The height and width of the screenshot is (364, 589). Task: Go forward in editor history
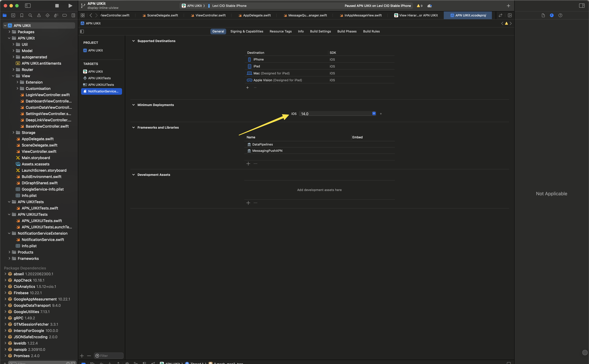point(96,15)
